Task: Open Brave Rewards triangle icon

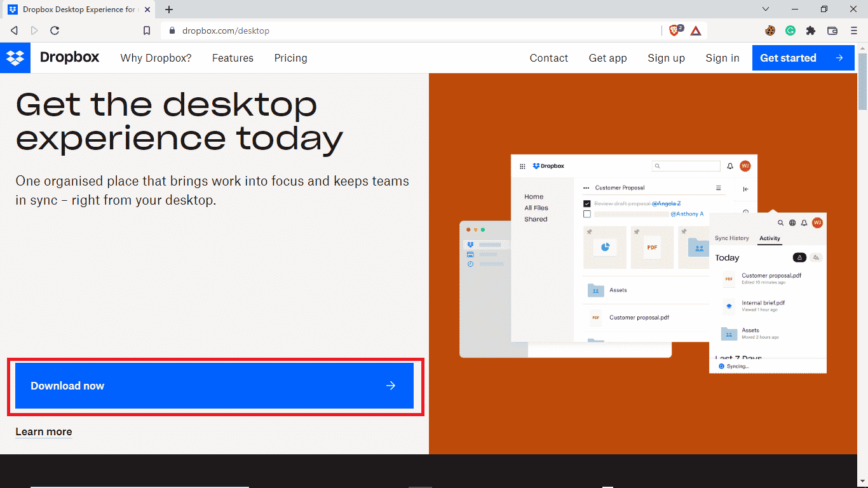Action: [x=696, y=30]
